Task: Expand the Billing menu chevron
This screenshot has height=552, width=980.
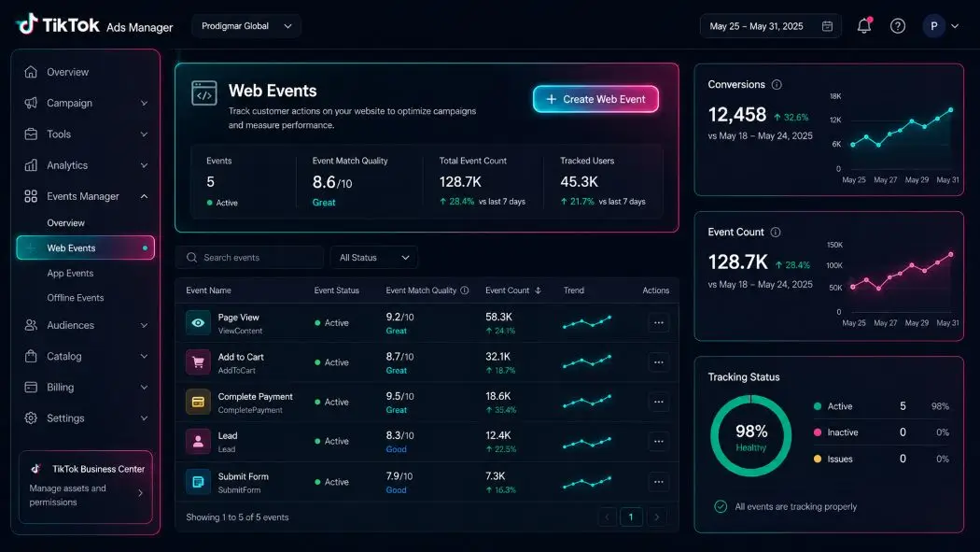Action: click(x=144, y=387)
